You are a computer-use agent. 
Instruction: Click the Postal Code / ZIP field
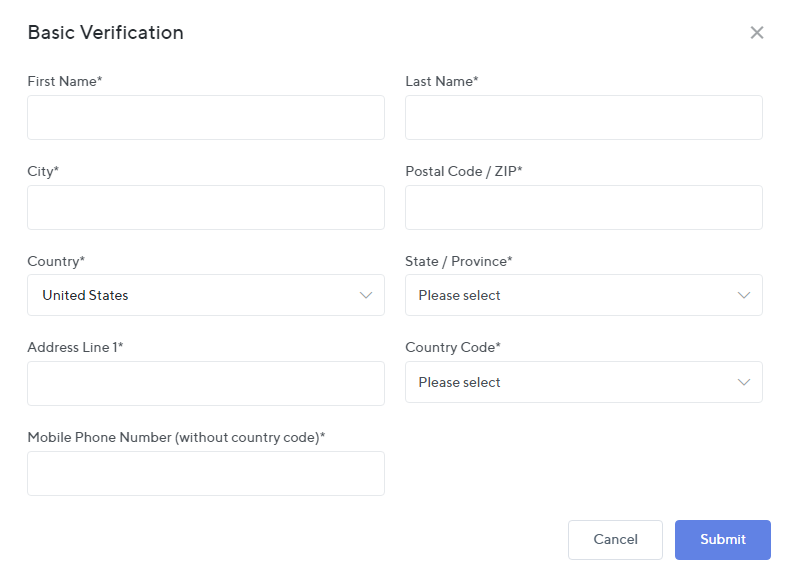[583, 207]
